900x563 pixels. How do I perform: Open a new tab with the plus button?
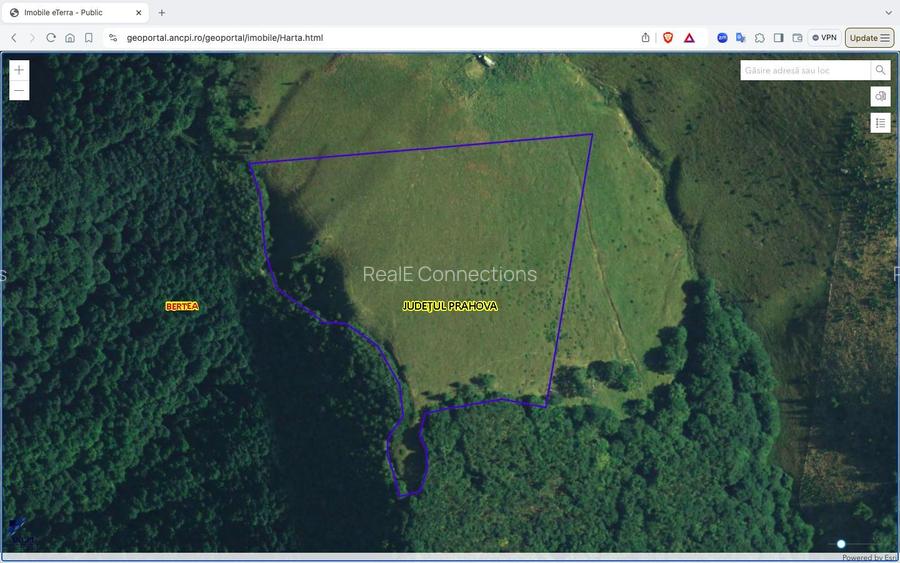pyautogui.click(x=162, y=12)
